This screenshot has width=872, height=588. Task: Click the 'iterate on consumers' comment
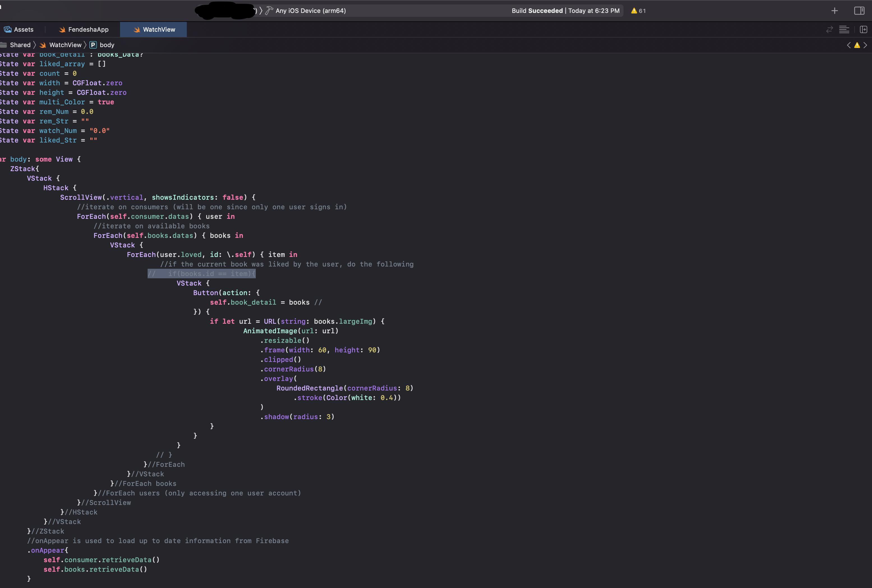(x=212, y=207)
